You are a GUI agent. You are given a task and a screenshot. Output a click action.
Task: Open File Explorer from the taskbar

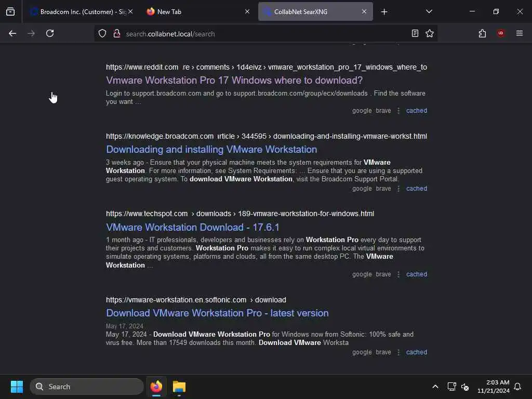tap(179, 387)
